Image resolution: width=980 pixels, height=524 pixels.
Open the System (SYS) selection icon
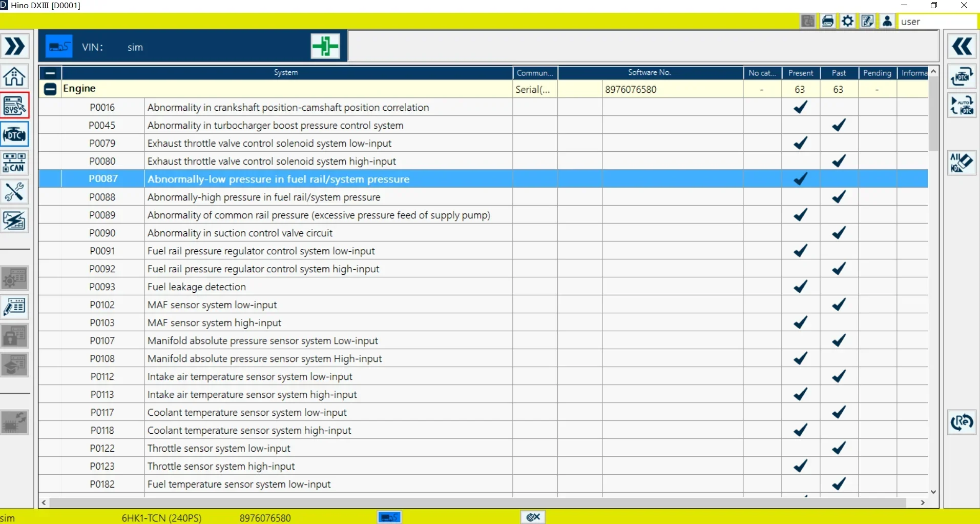(x=15, y=106)
